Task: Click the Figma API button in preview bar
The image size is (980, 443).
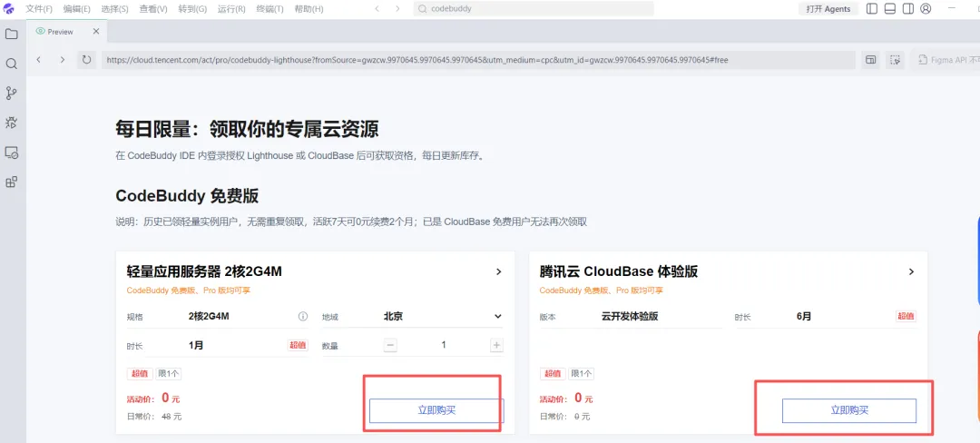Action: point(946,60)
